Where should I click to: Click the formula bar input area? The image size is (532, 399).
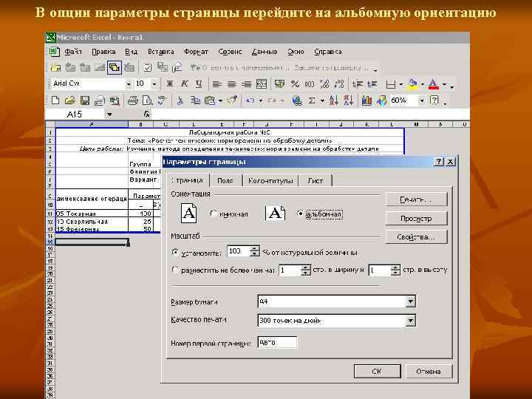[x=310, y=115]
